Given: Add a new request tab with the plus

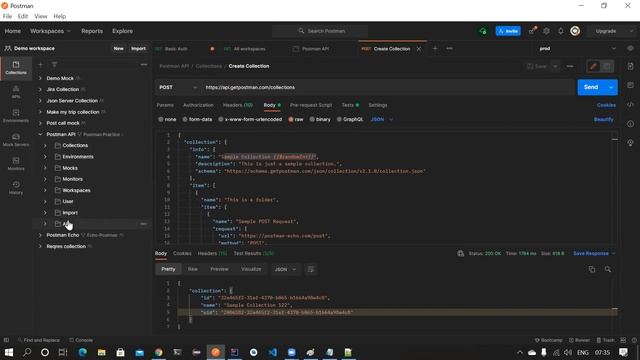Looking at the screenshot, I should pos(435,49).
